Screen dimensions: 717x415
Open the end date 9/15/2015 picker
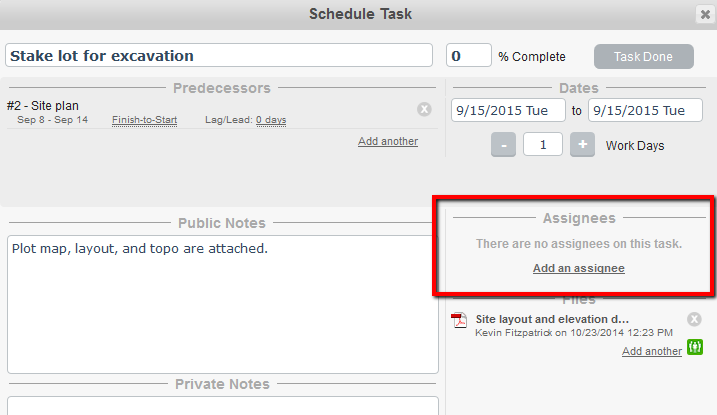coord(645,110)
